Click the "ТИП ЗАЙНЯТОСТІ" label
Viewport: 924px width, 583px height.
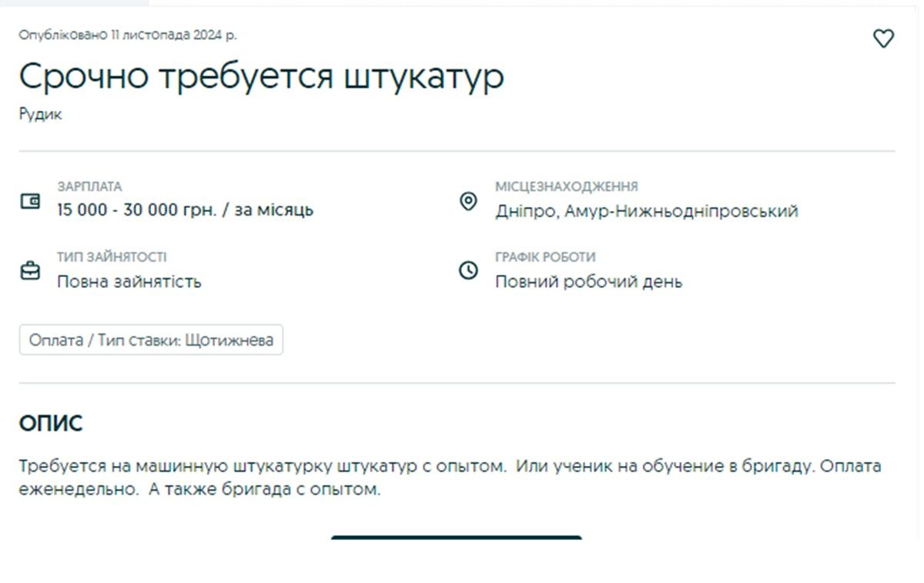click(x=112, y=257)
